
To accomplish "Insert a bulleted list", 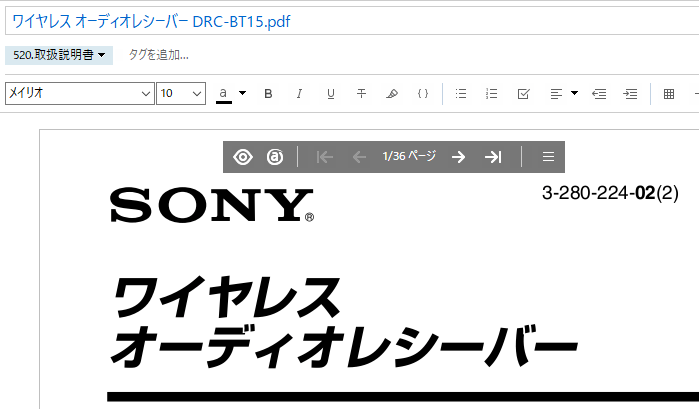I will pyautogui.click(x=461, y=94).
